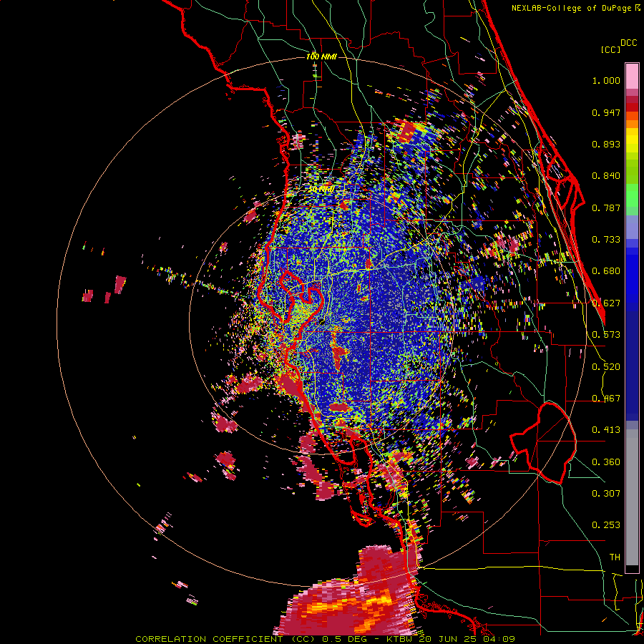Pick the yellow swatch in color bar
Screen dimensions: 644x644
[x=632, y=140]
